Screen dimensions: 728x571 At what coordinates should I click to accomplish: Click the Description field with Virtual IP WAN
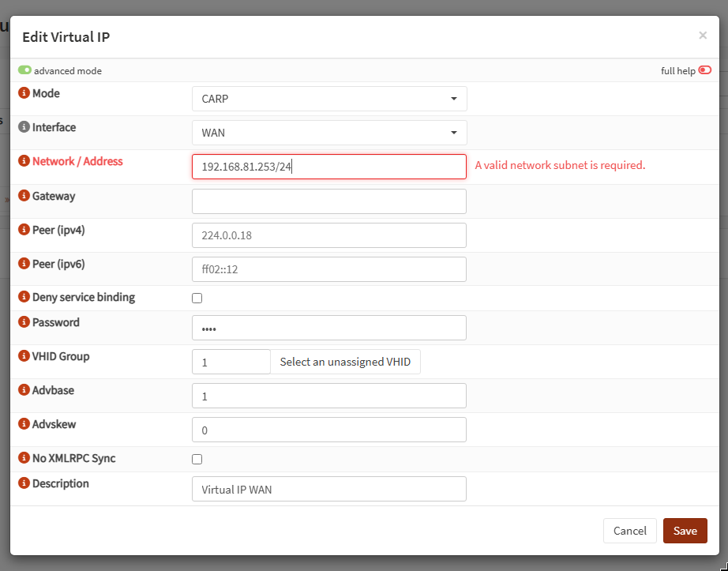(329, 489)
